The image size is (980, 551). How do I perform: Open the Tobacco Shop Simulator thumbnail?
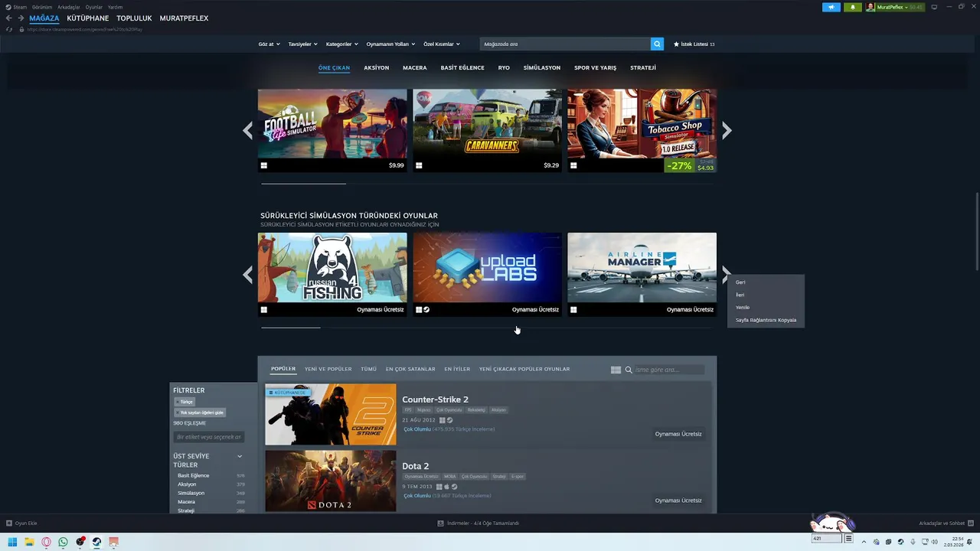coord(642,124)
